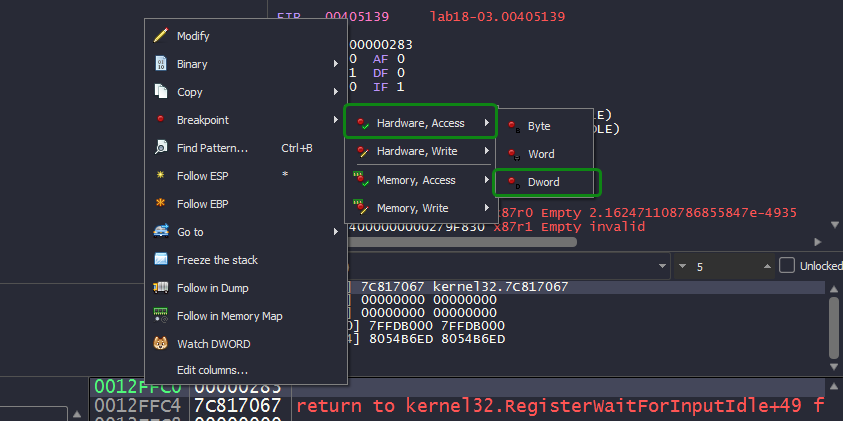Select Byte breakpoint size
Screen dimensions: 843x421
[540, 126]
